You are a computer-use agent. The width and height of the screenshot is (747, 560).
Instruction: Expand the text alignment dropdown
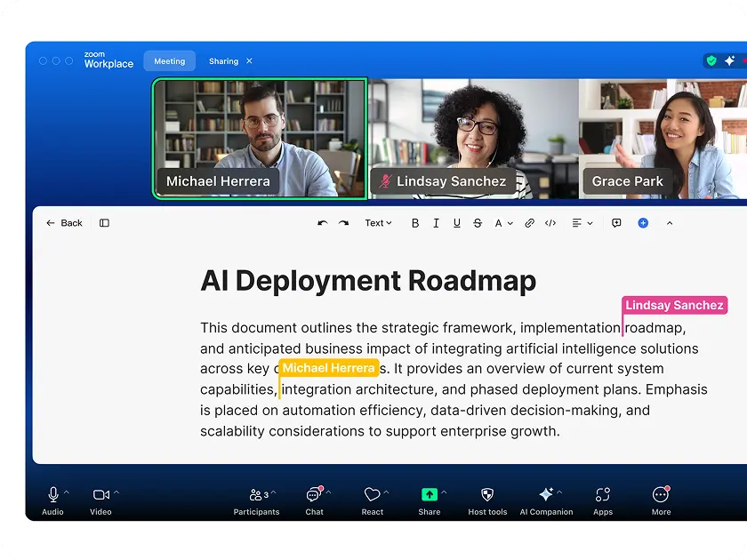pyautogui.click(x=582, y=223)
